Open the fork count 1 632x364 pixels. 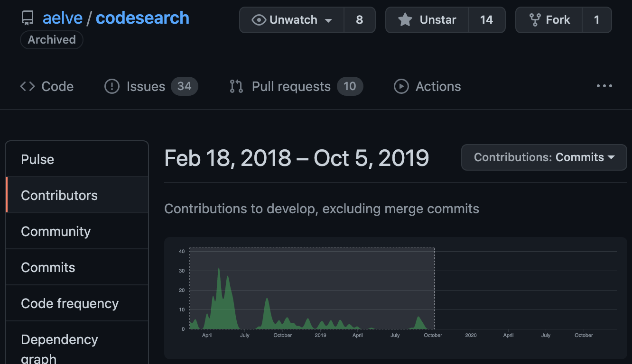597,20
